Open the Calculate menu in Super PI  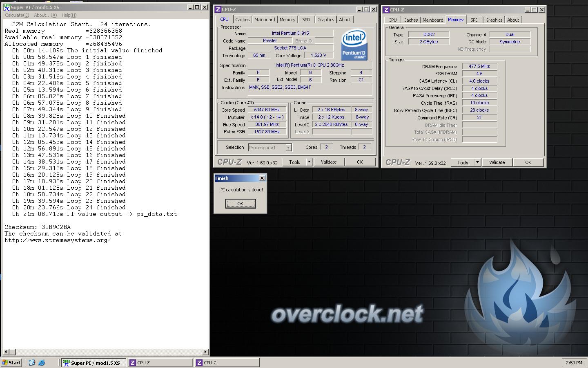coord(17,15)
